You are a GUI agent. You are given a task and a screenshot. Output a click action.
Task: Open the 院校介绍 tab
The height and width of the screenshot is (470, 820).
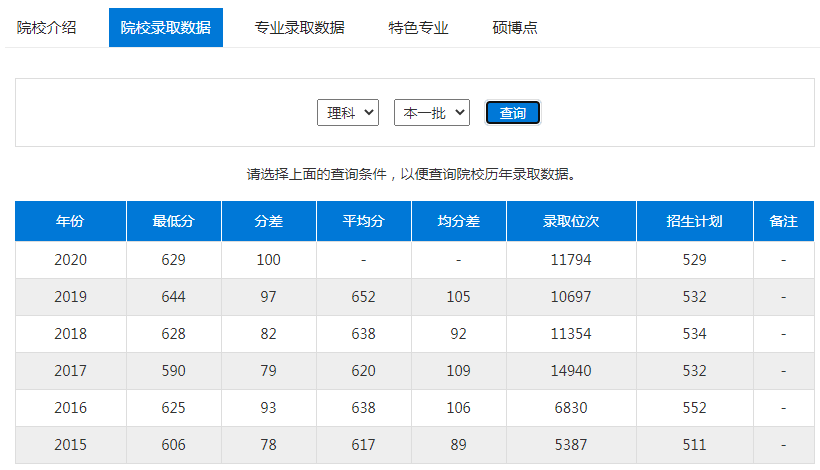coord(46,27)
